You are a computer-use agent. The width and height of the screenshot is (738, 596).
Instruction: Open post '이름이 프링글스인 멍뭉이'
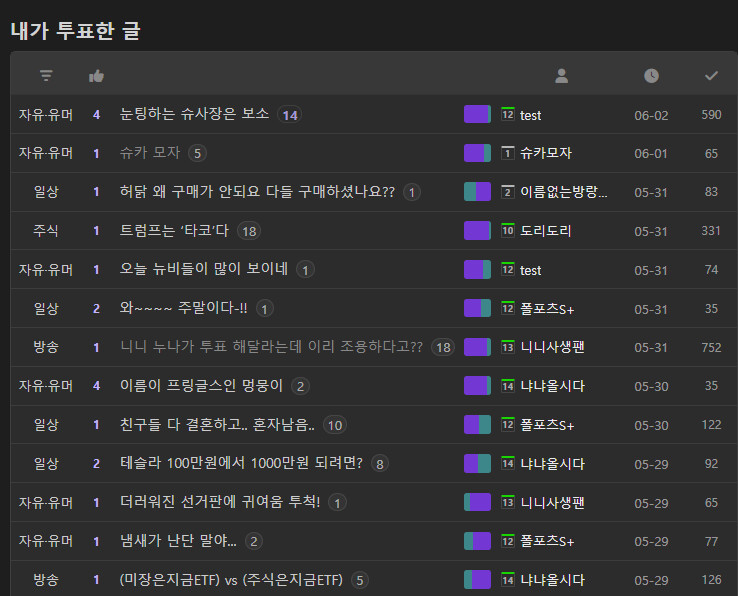pos(201,386)
